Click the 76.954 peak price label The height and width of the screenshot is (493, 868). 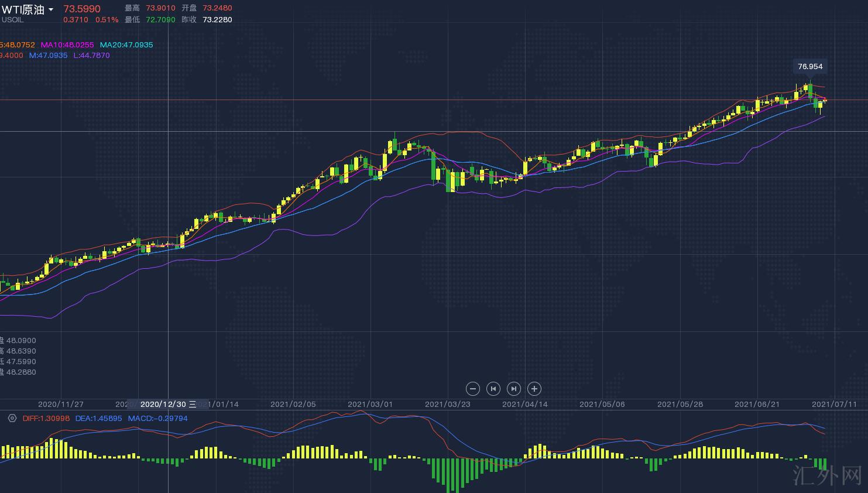point(810,66)
